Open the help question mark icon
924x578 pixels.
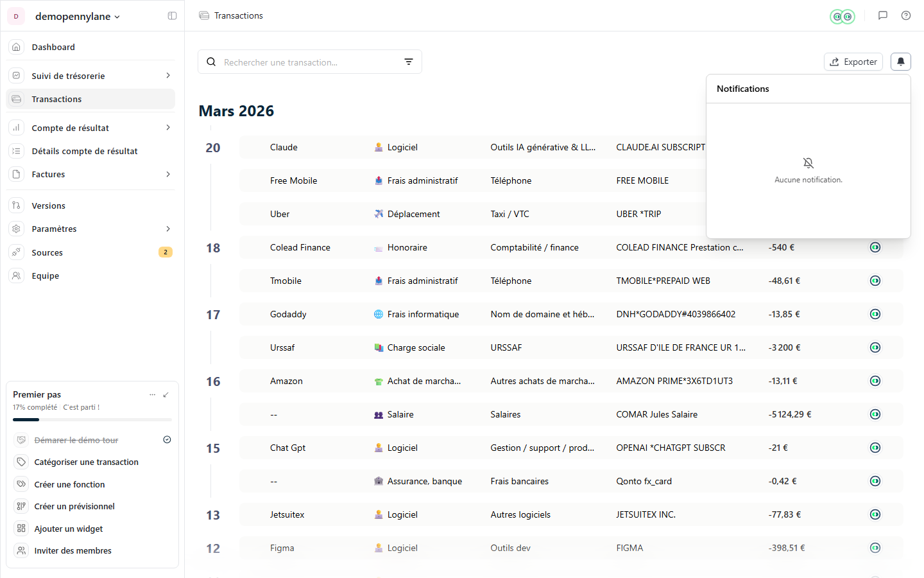pyautogui.click(x=906, y=15)
